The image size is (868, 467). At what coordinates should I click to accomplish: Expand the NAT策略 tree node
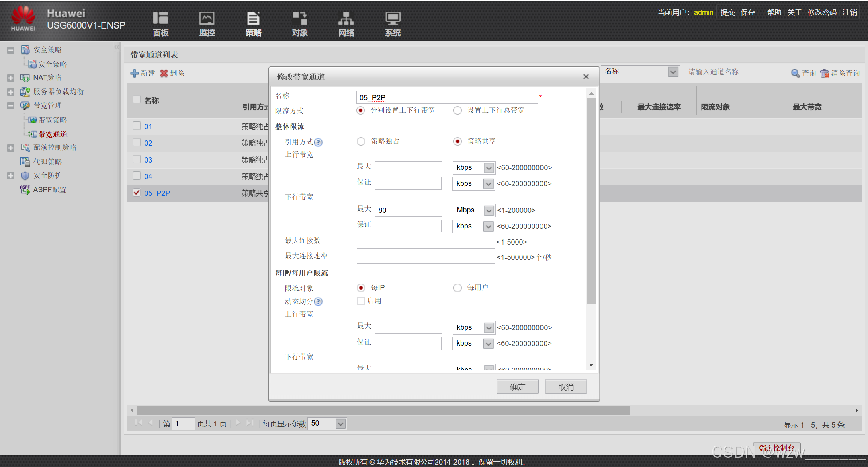[11, 78]
